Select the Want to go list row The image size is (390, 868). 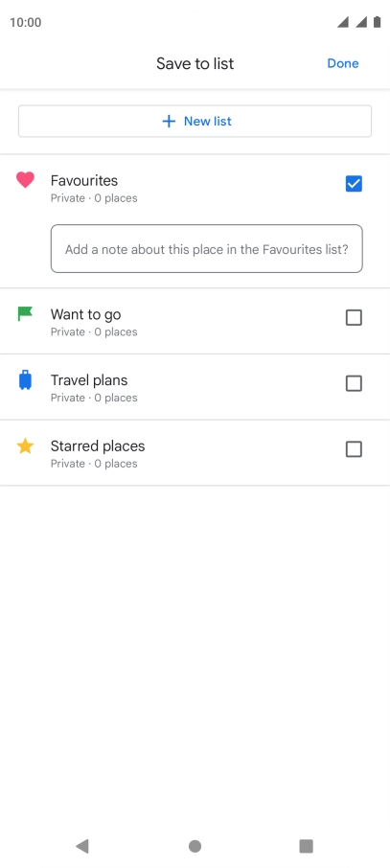tap(195, 321)
